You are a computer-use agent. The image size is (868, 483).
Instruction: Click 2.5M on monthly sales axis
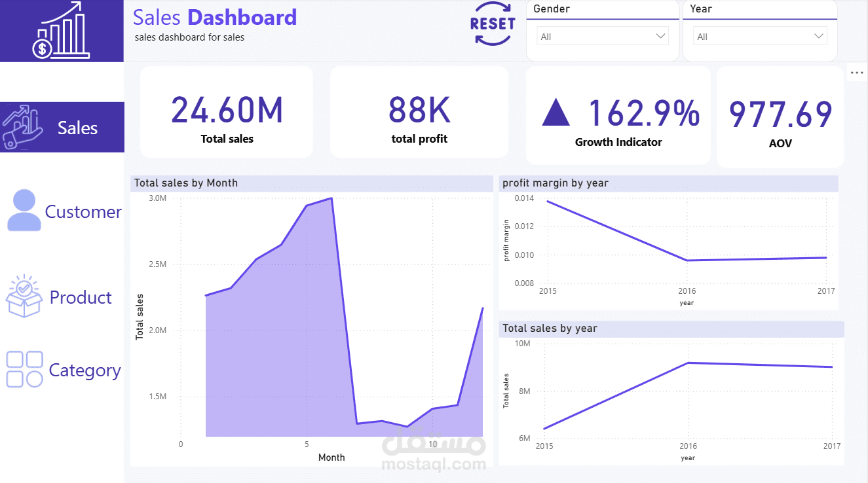coord(158,264)
